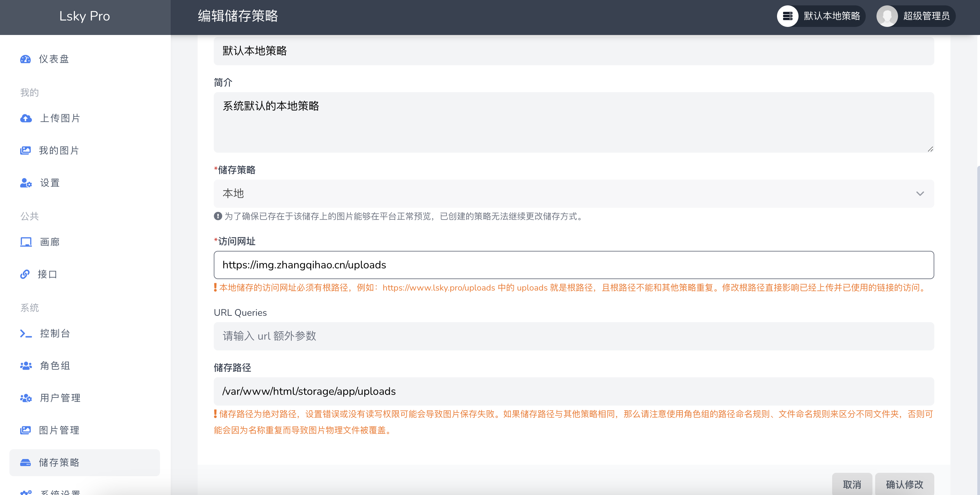
Task: Click the group icon beside 角色组
Action: coord(26,366)
